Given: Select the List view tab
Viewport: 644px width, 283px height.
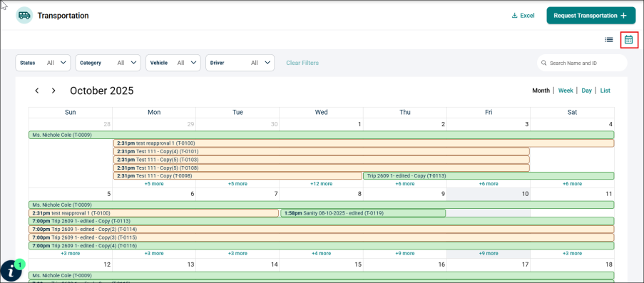Looking at the screenshot, I should tap(605, 91).
